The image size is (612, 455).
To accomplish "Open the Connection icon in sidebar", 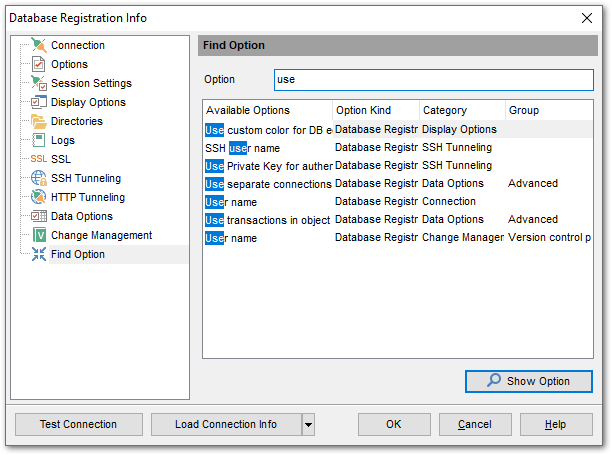I will pos(39,45).
